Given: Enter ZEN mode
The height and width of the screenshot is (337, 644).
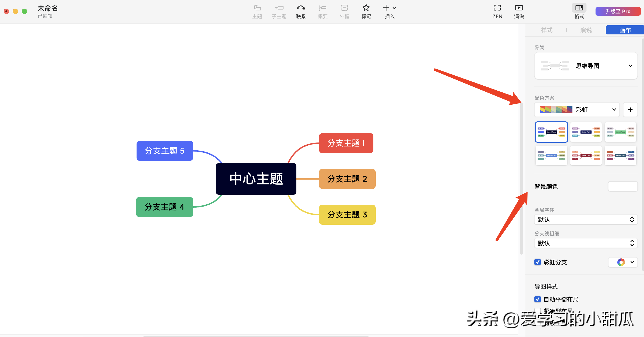Looking at the screenshot, I should coord(497,12).
